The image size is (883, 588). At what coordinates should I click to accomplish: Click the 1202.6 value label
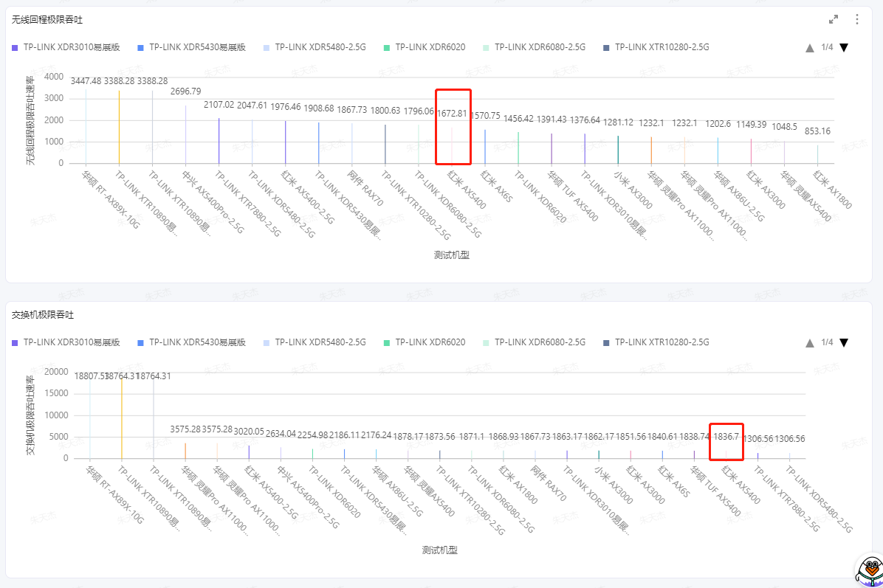click(718, 124)
